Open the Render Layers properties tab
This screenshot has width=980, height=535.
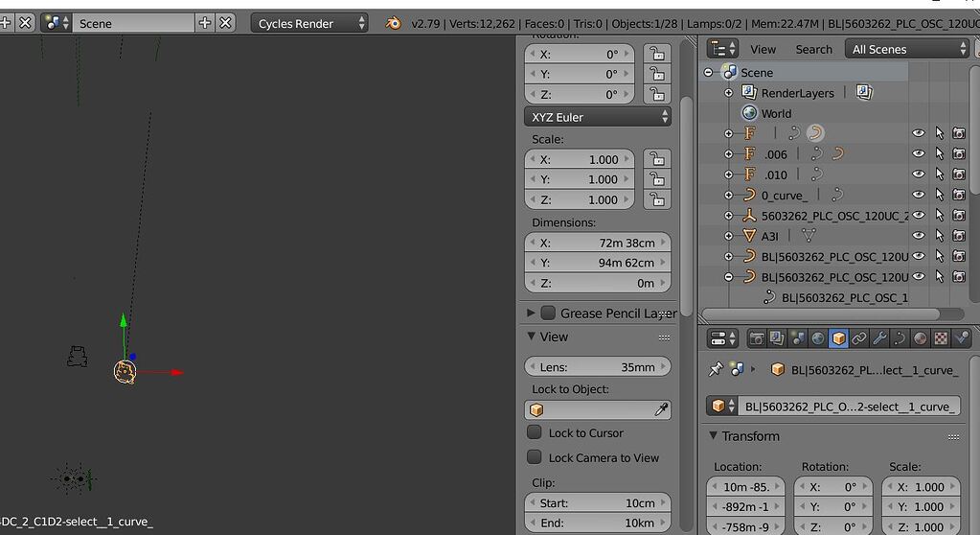tap(777, 338)
